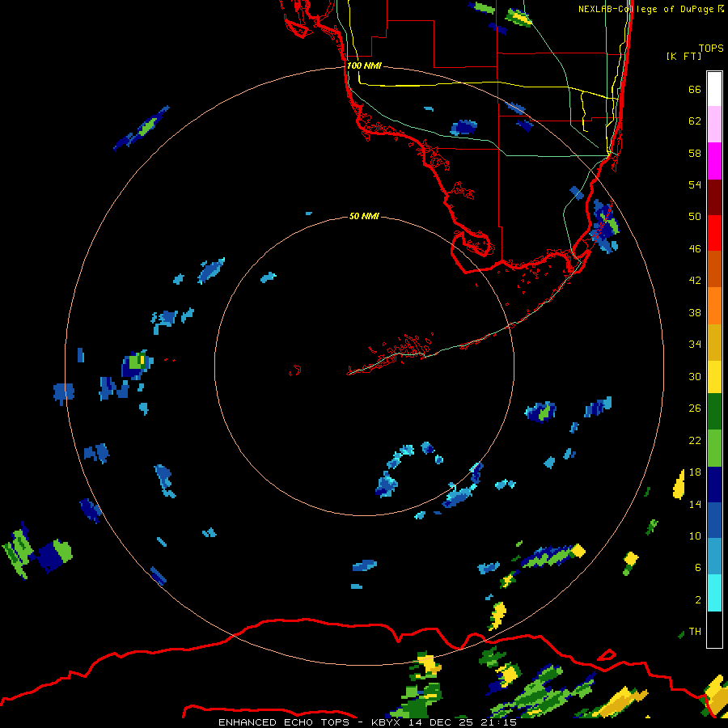Click the '2' legend value
This screenshot has height=728, width=728.
[x=698, y=599]
